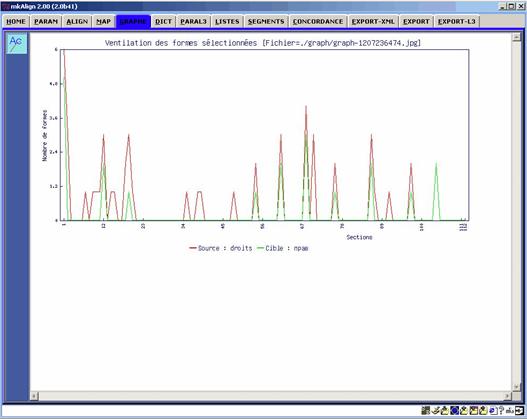Click the horizontal scrollbar left arrow
This screenshot has width=527, height=419.
tap(34, 396)
